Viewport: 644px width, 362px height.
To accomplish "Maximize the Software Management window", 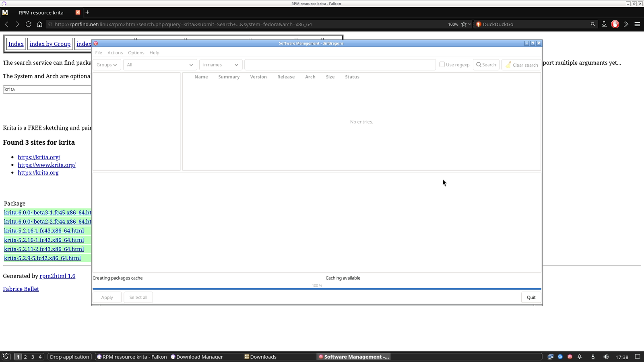I will pos(533,43).
